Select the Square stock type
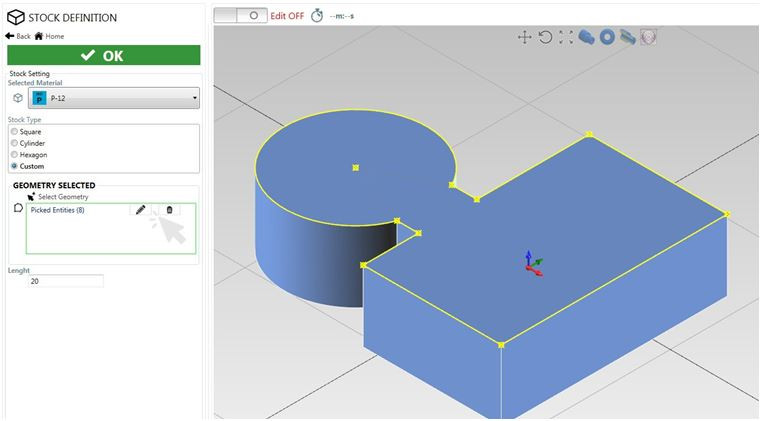The height and width of the screenshot is (421, 762). (14, 131)
